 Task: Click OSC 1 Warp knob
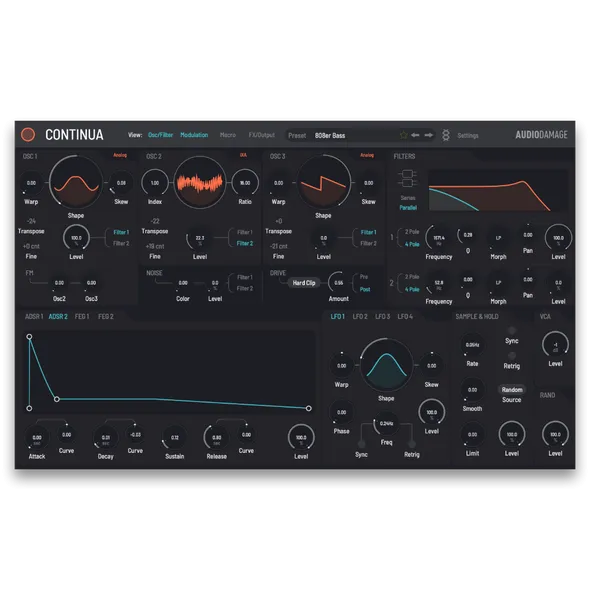[x=31, y=183]
